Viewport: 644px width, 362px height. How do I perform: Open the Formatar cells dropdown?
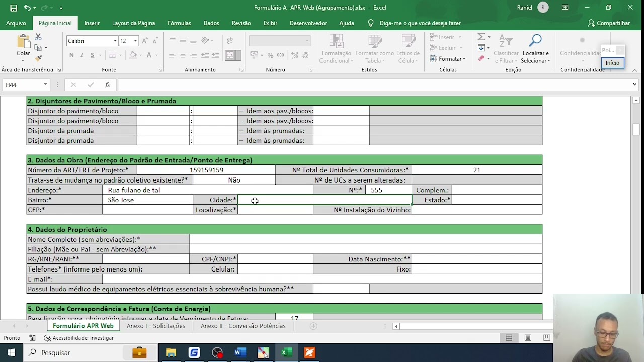448,59
